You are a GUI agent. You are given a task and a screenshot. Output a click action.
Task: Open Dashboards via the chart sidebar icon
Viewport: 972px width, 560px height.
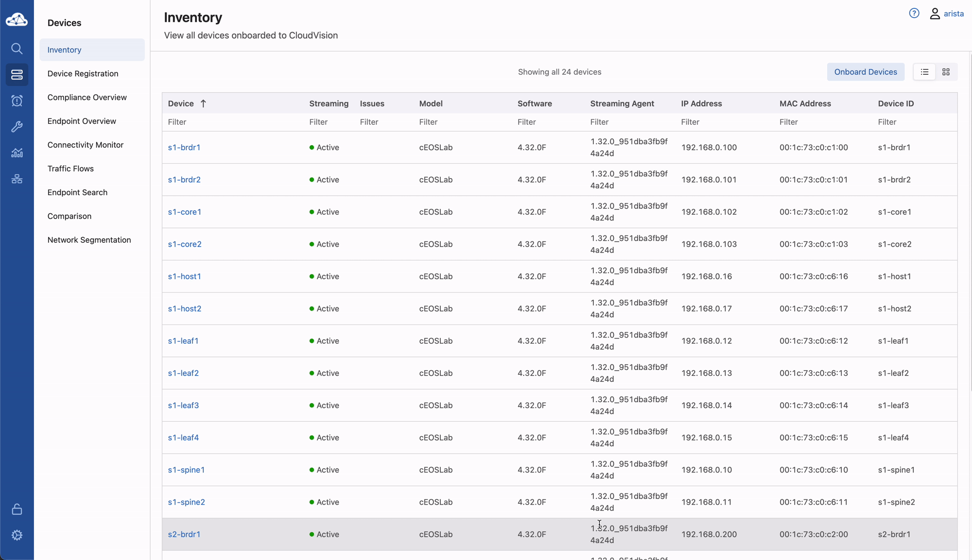pos(17,153)
